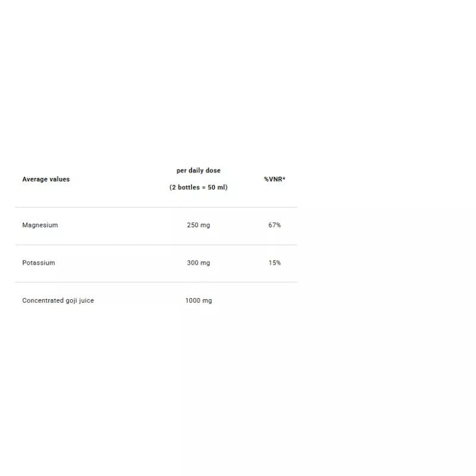The width and height of the screenshot is (476, 476).
Task: Click the divider line below the header row
Action: pos(156,207)
